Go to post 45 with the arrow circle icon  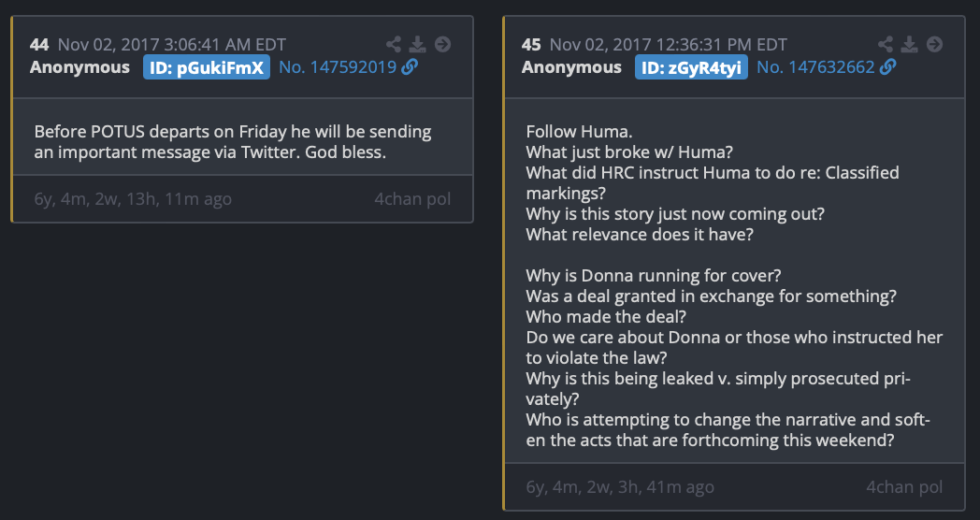click(x=934, y=44)
